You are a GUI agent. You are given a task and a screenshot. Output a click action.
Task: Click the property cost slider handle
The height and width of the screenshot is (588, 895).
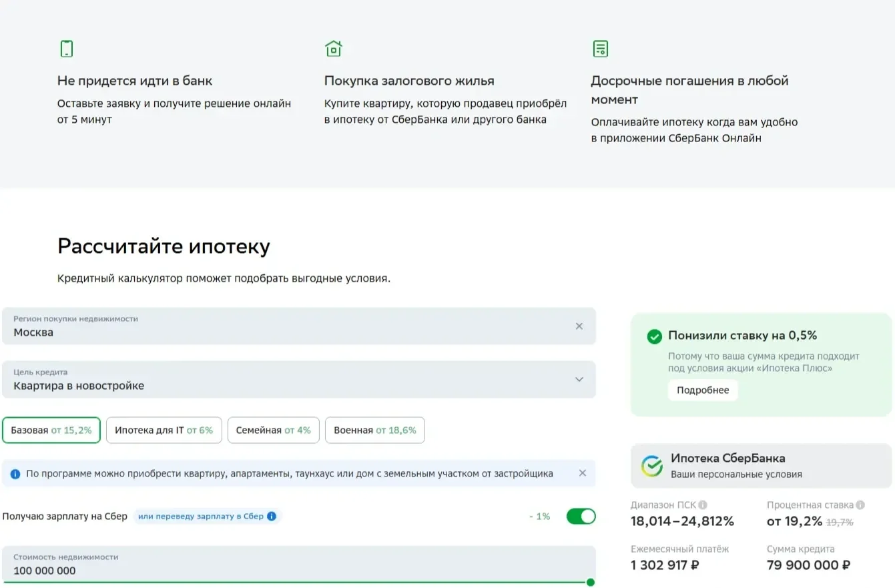590,583
